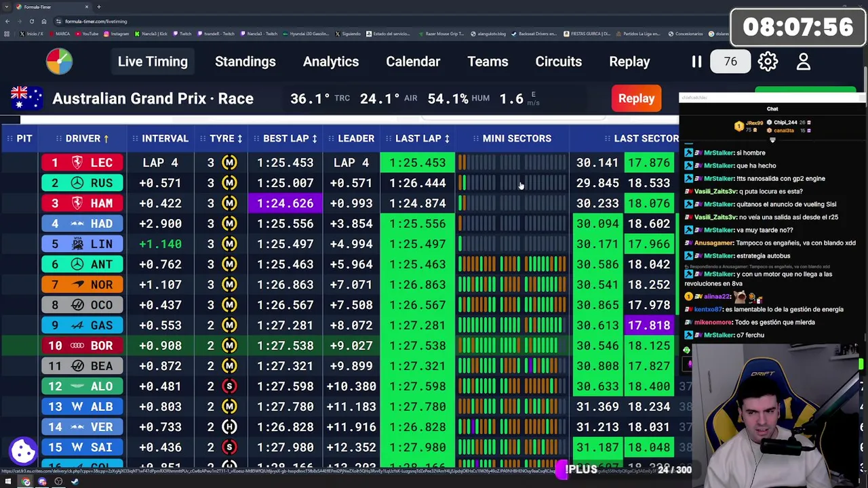Open the YouTube bookmark

86,34
